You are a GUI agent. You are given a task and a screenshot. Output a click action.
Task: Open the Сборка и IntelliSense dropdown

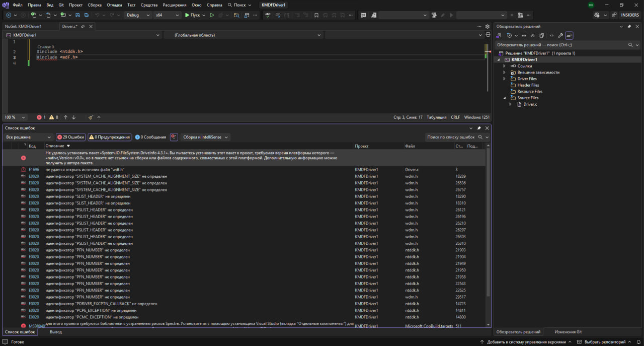click(206, 137)
